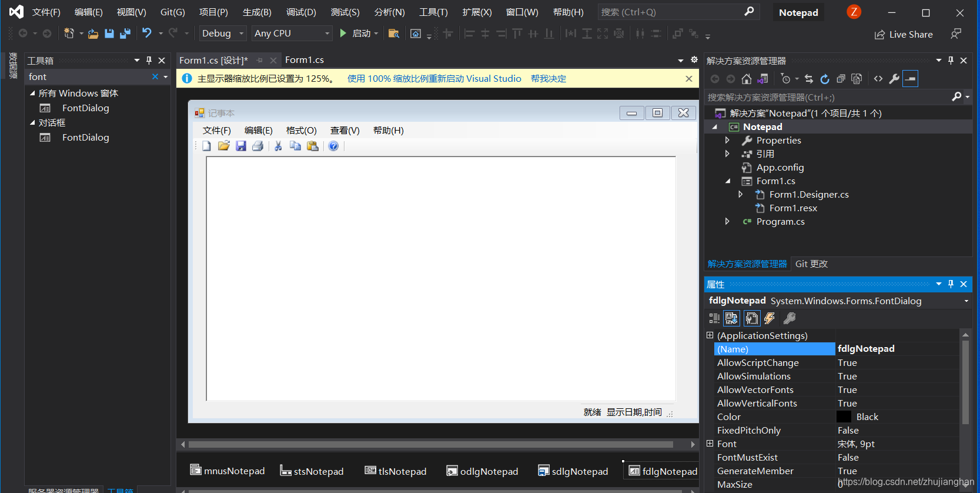Click the Help question-mark icon on form toolstrip

pyautogui.click(x=333, y=146)
